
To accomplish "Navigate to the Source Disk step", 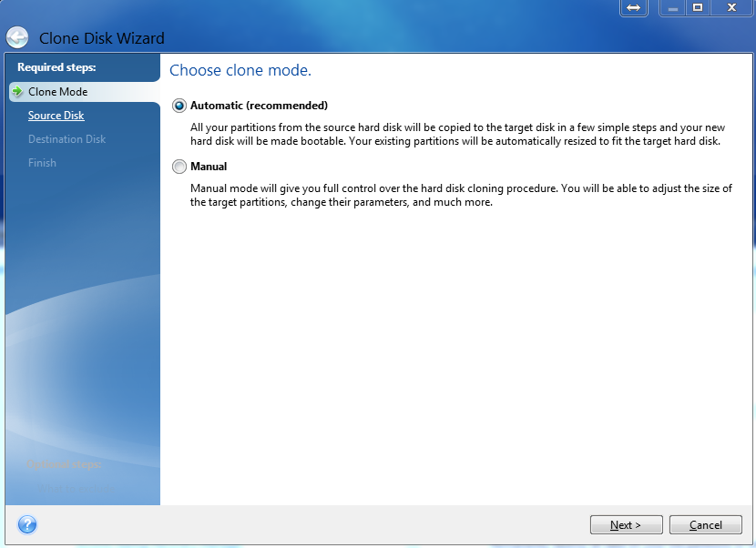I will pos(56,115).
